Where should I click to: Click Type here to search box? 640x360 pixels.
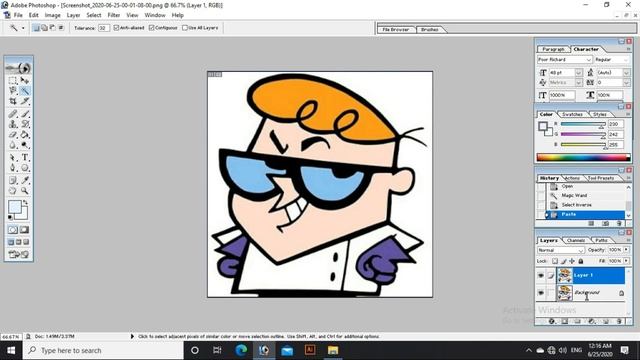103,351
